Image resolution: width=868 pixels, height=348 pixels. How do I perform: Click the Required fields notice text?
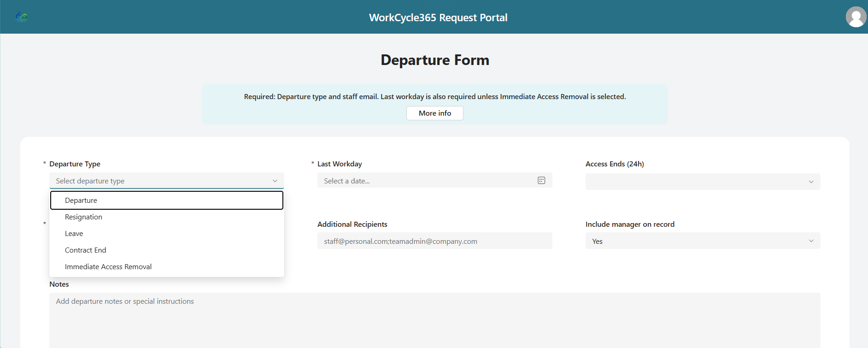pyautogui.click(x=435, y=97)
